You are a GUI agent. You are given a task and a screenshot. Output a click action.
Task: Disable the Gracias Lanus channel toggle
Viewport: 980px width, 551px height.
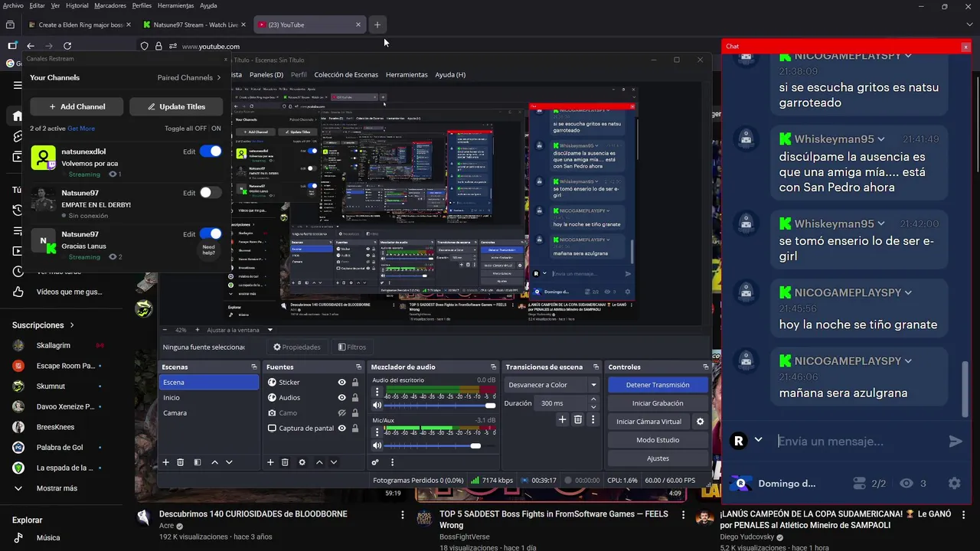tap(211, 234)
